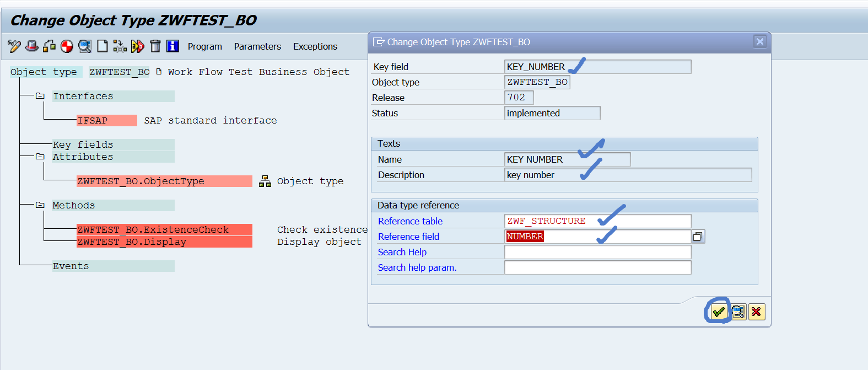Click the Search help param. link label
Screen dimensions: 868x370
[x=417, y=267]
